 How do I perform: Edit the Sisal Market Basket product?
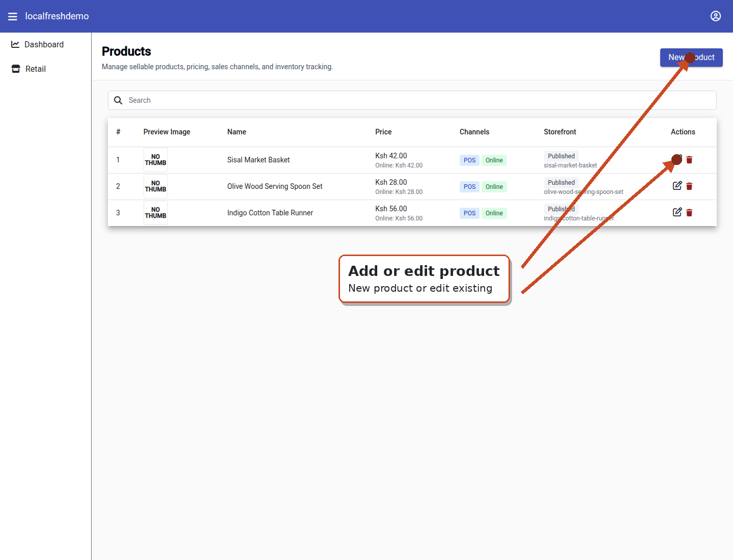677,159
